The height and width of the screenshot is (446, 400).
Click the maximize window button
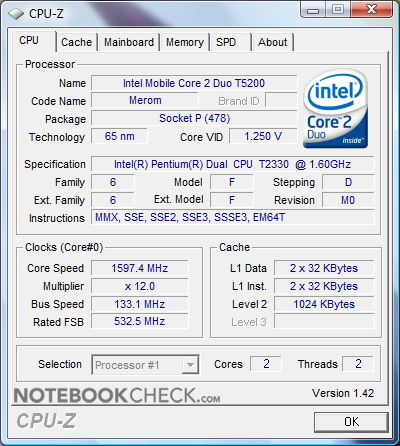point(338,10)
